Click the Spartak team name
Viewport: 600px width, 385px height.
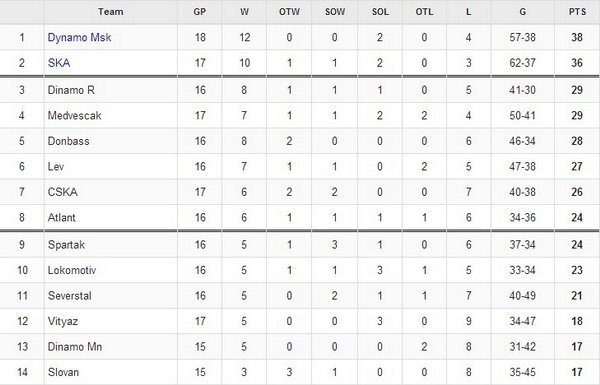pyautogui.click(x=66, y=245)
